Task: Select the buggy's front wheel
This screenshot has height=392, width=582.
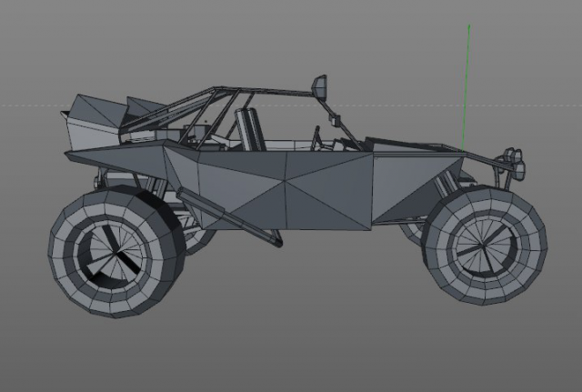Action: (486, 246)
